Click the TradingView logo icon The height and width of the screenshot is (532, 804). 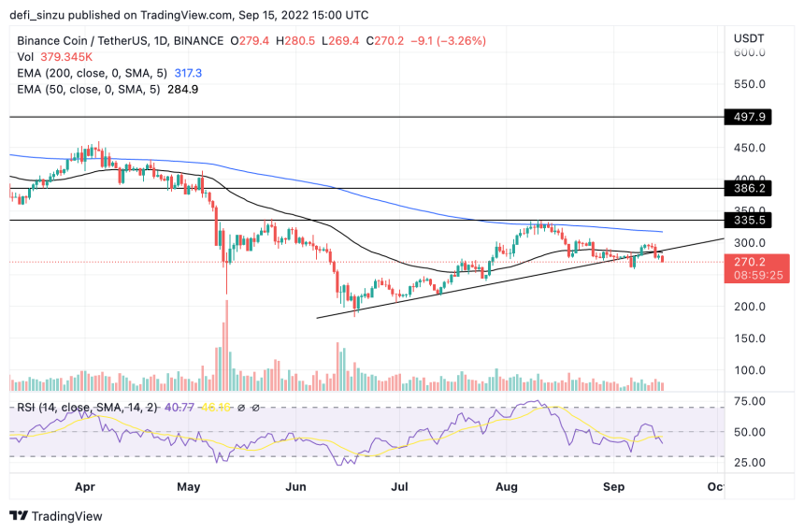[x=19, y=515]
